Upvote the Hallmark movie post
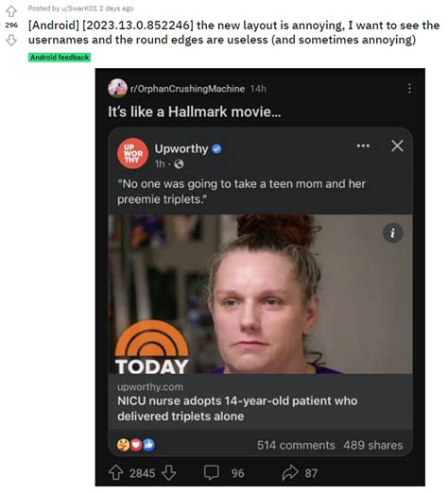The height and width of the screenshot is (493, 448). click(115, 473)
